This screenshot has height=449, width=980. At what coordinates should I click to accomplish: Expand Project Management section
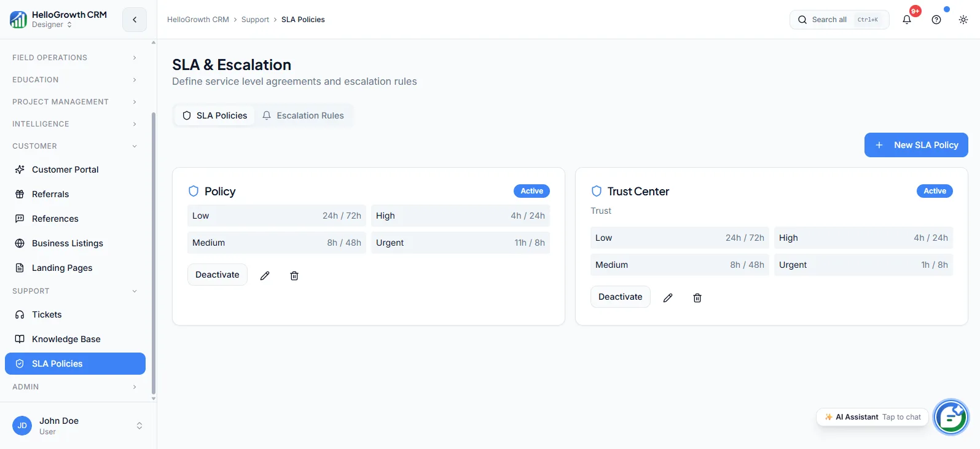pyautogui.click(x=75, y=102)
